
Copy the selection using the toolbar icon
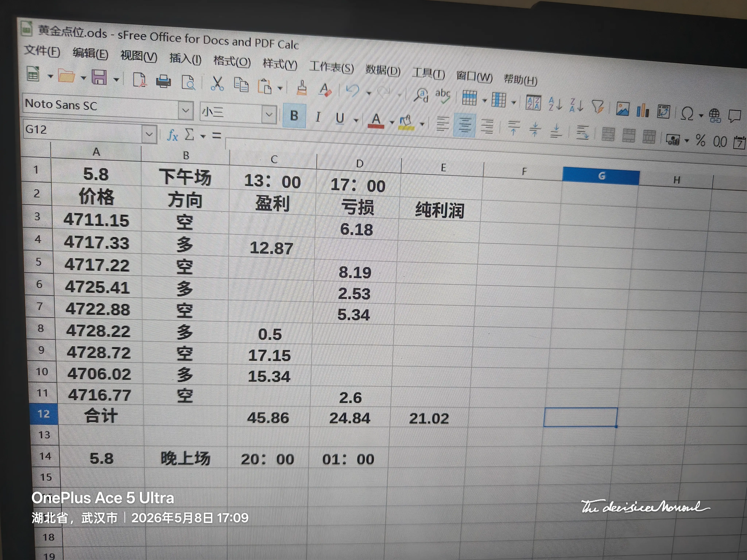241,85
